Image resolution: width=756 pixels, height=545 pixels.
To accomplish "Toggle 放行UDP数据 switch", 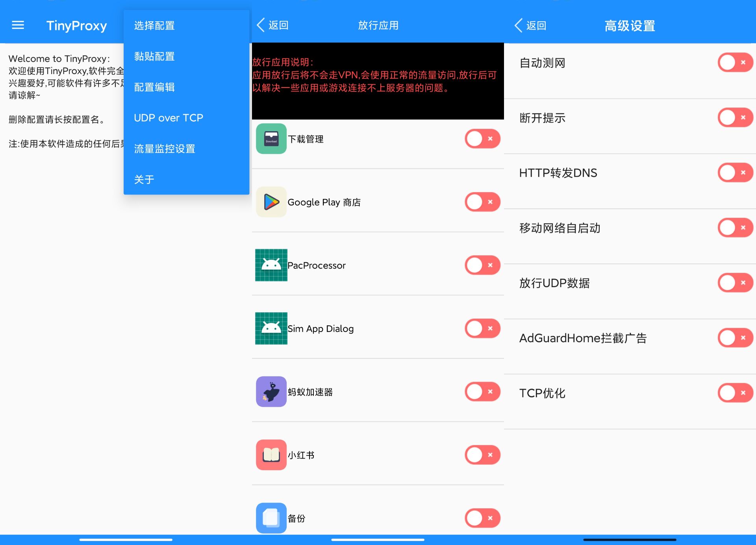I will [x=735, y=282].
